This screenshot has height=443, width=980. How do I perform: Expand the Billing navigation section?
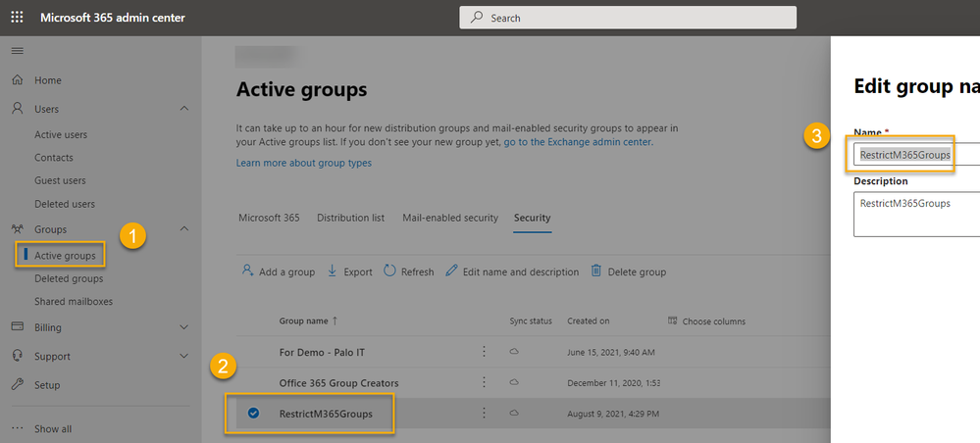(x=184, y=327)
